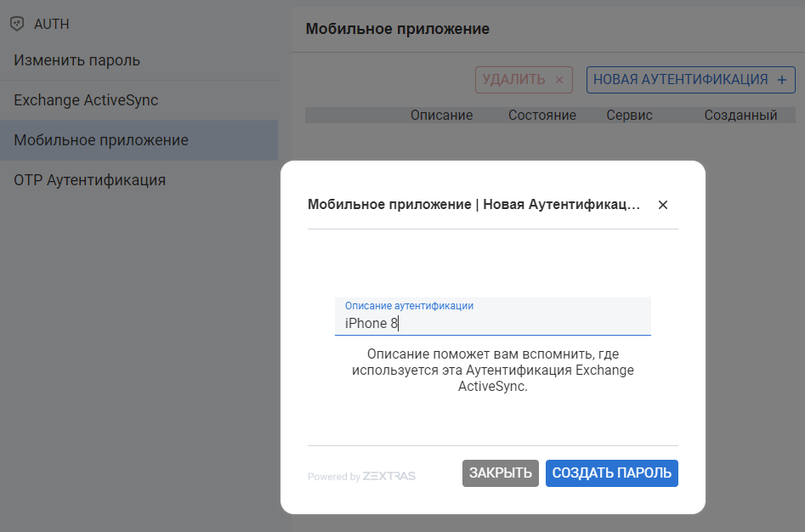Click the ЗАКРЫТЬ button
The image size is (805, 532).
click(500, 473)
